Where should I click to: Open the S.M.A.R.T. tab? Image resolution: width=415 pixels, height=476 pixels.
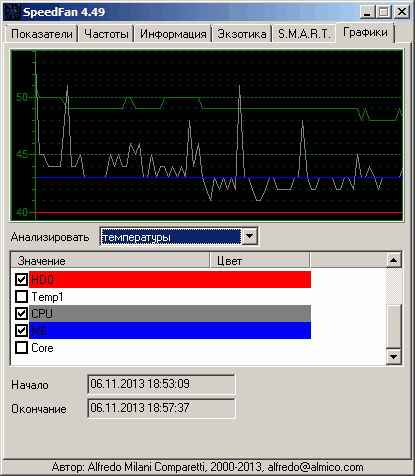coord(304,34)
